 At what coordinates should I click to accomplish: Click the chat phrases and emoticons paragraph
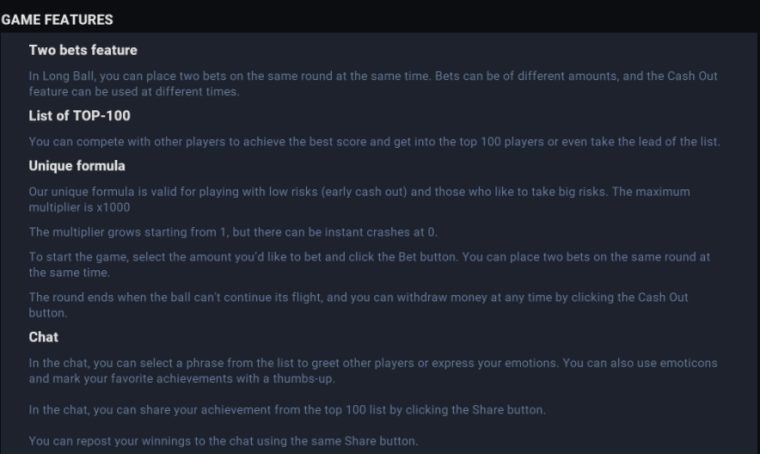point(373,371)
